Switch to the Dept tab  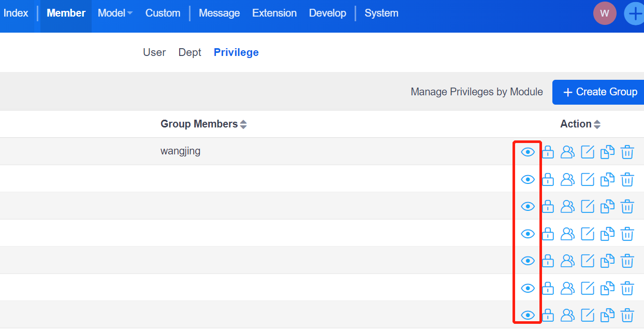tap(189, 52)
